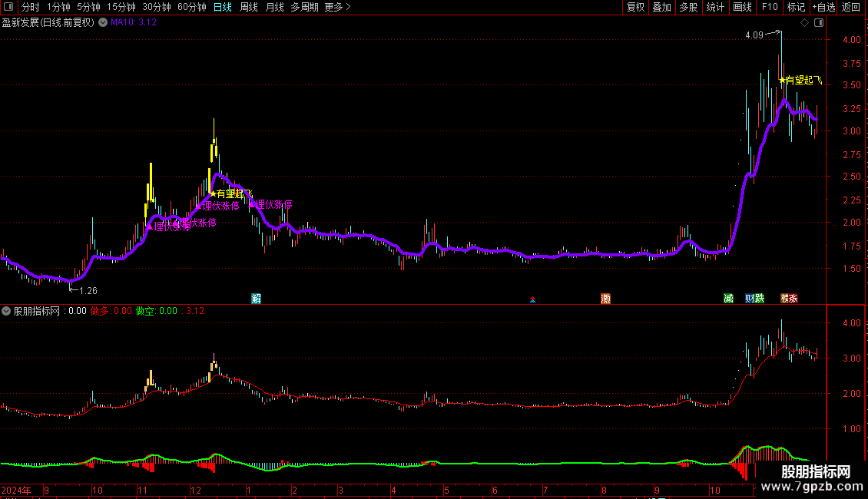Click the month 5 tick on date axis
The width and height of the screenshot is (868, 499).
(446, 490)
